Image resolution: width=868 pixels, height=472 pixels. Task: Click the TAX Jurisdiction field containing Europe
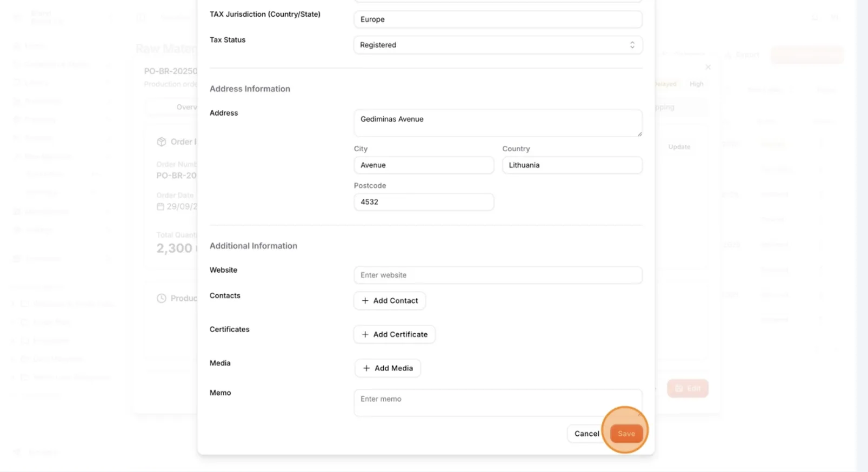tap(498, 19)
